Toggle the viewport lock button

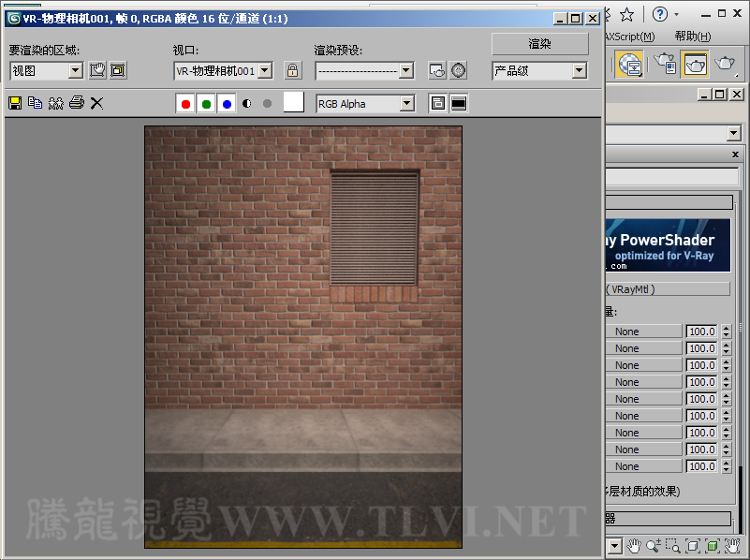click(293, 70)
